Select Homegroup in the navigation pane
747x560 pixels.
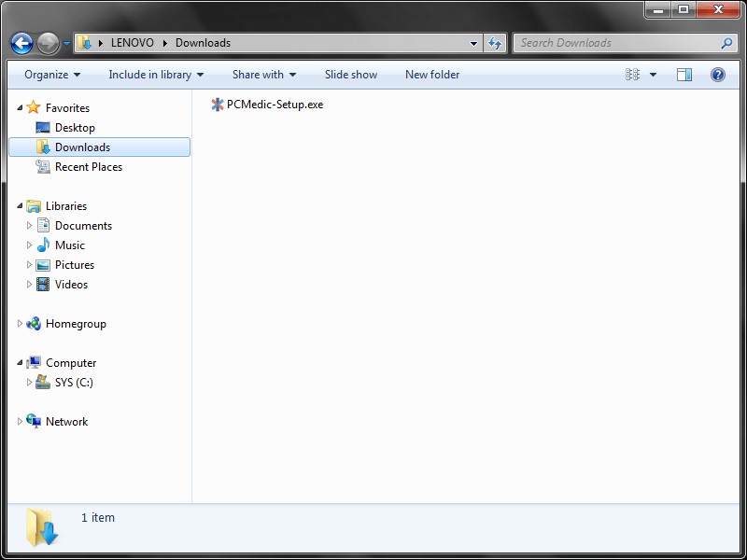click(76, 324)
